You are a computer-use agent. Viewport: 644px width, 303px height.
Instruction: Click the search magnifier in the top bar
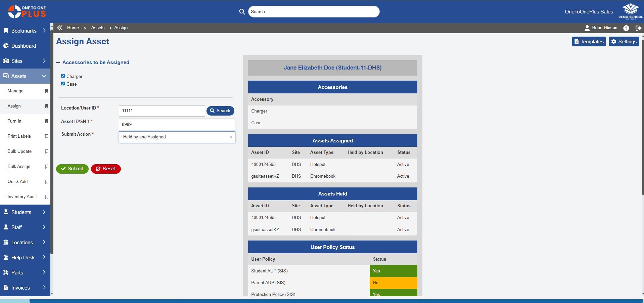coord(242,11)
